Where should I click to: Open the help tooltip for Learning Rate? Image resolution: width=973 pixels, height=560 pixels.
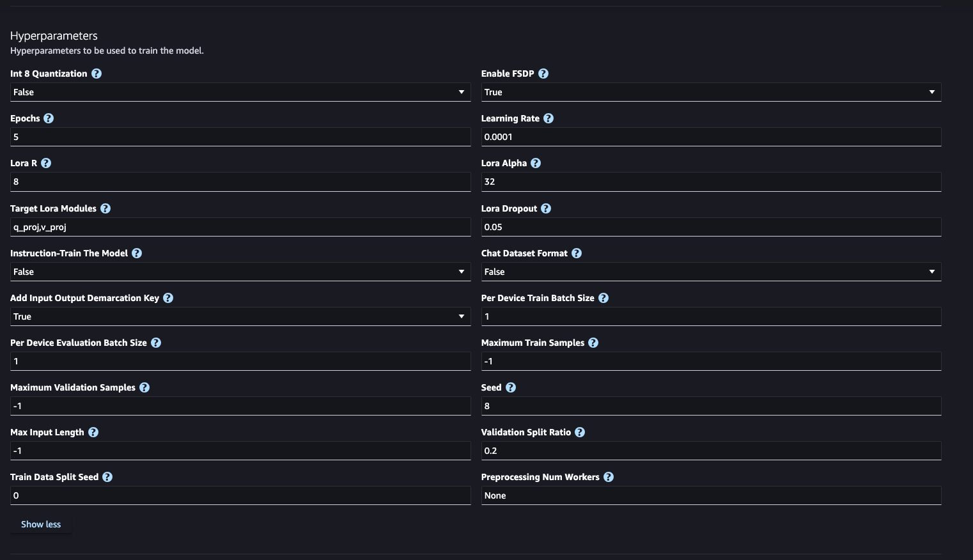tap(549, 118)
